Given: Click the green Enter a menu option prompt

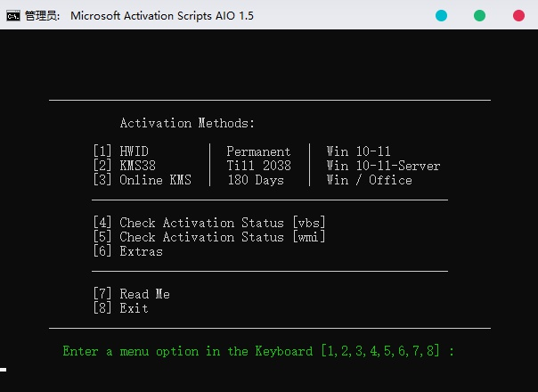Looking at the screenshot, I should [258, 351].
